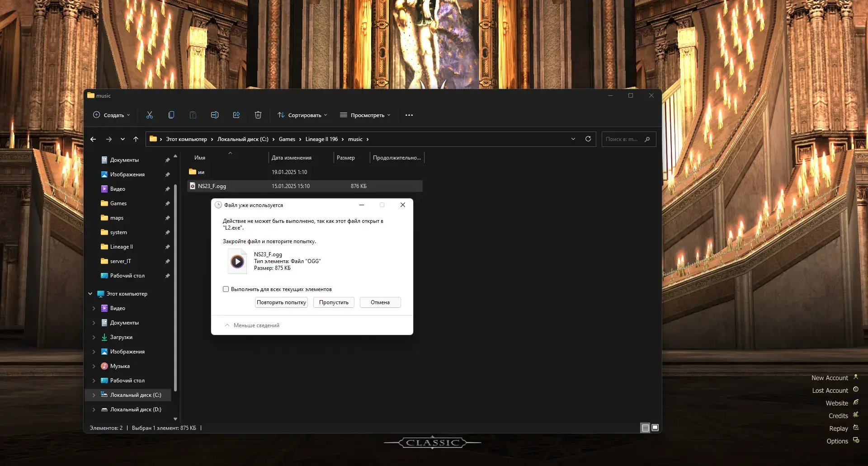Switch to large thumbnails view icon

655,428
